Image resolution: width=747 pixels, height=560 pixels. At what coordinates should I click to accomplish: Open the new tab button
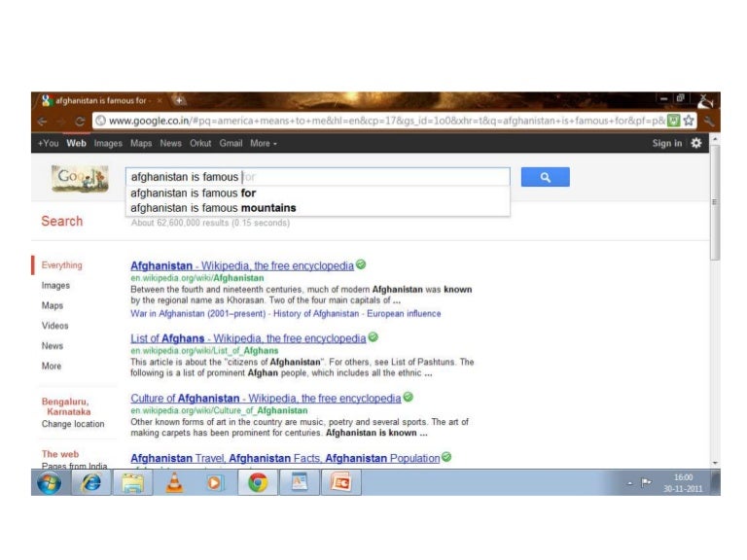[x=179, y=100]
